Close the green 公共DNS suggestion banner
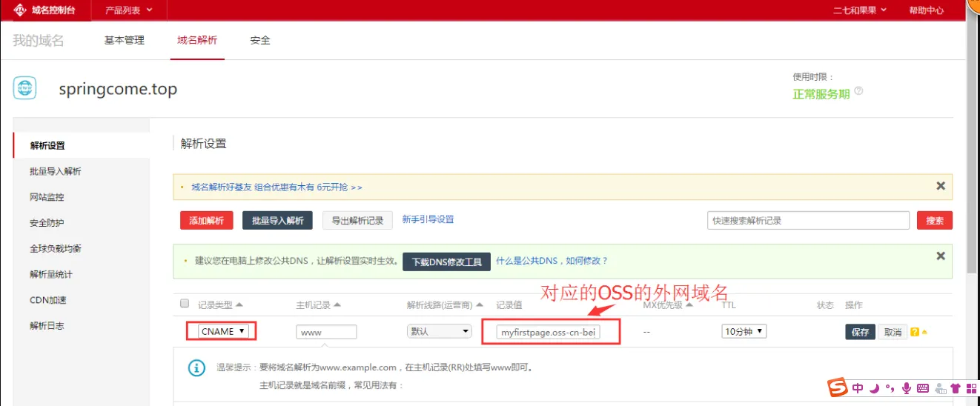This screenshot has height=406, width=980. [941, 256]
